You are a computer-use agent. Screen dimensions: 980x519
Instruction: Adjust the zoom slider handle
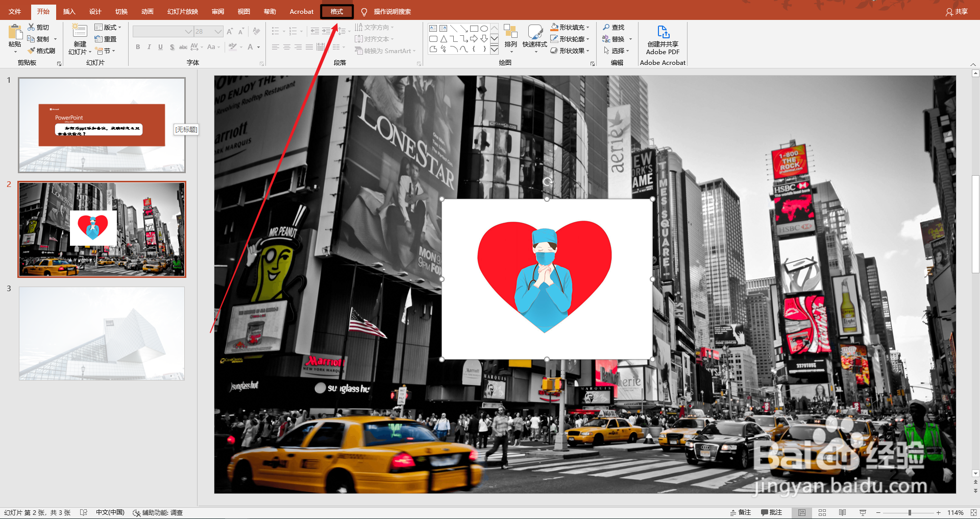(910, 512)
